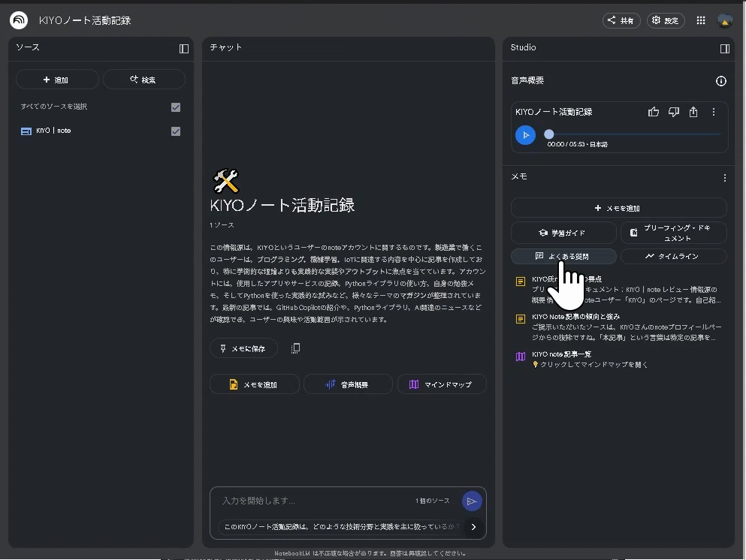This screenshot has height=560, width=746.
Task: Play the audio overview
Action: tap(525, 135)
